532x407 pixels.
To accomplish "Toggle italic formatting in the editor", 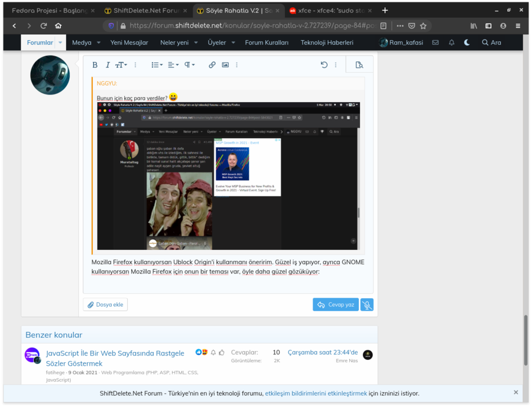I will click(108, 65).
